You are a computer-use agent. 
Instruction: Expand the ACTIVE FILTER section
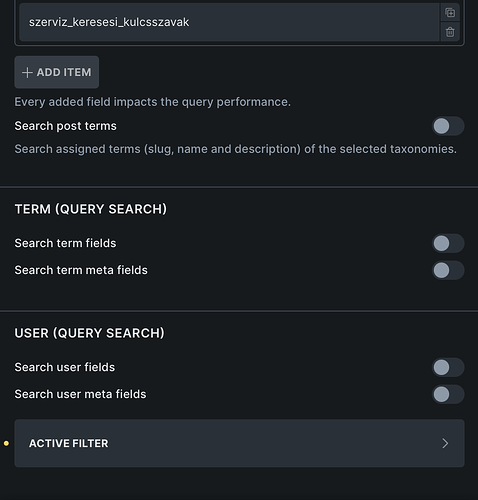pos(239,443)
